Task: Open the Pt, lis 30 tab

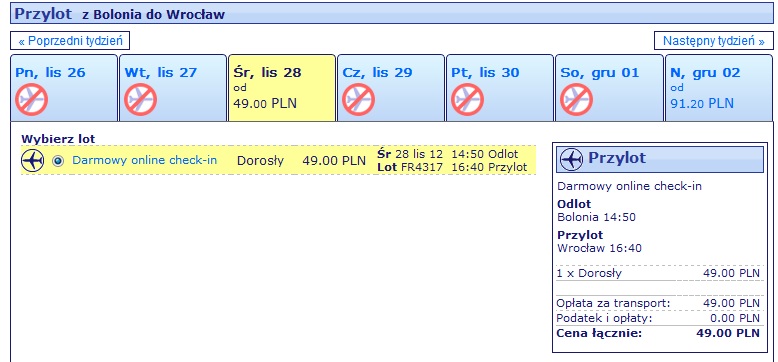Action: pos(500,88)
